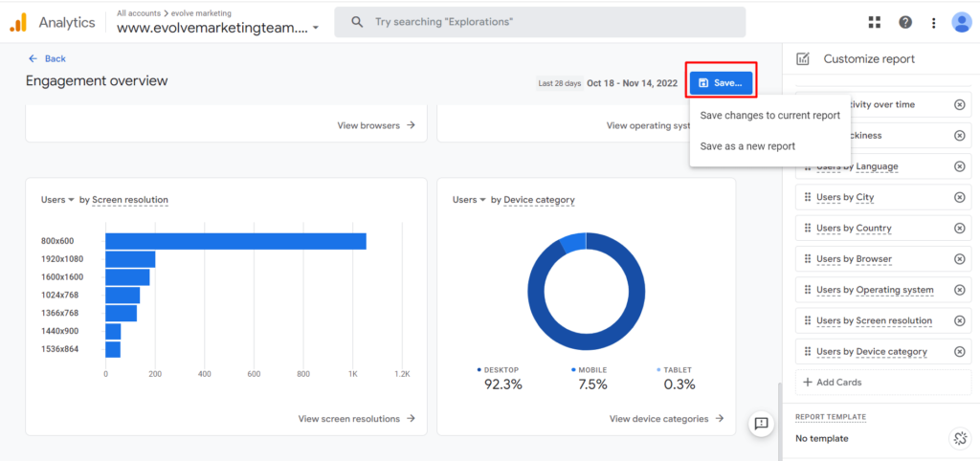Remove the Users by Device category card

coord(959,352)
